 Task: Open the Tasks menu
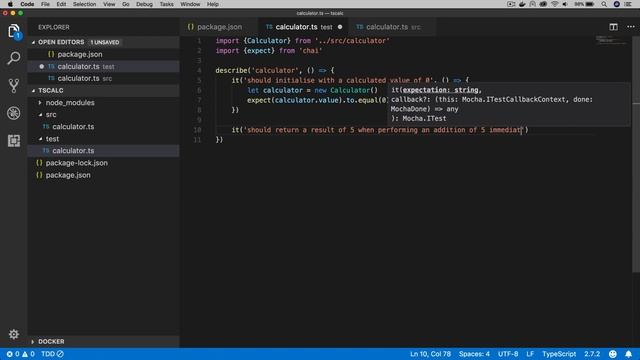point(167,4)
